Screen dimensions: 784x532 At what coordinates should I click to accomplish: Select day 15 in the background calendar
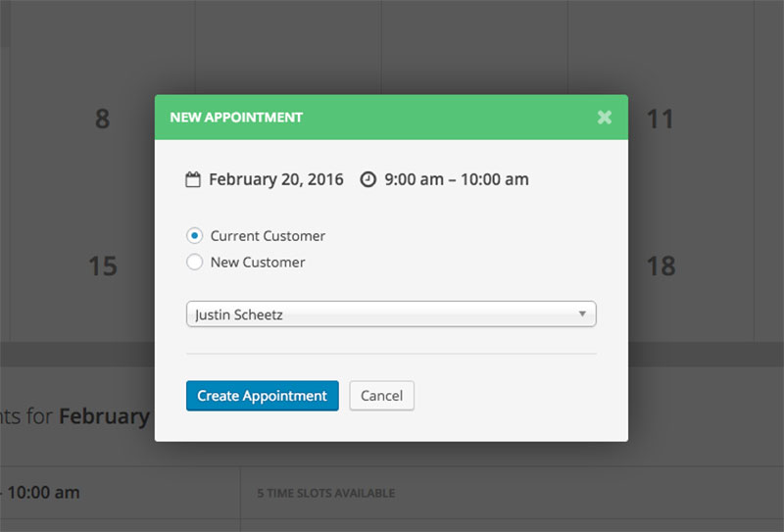103,266
